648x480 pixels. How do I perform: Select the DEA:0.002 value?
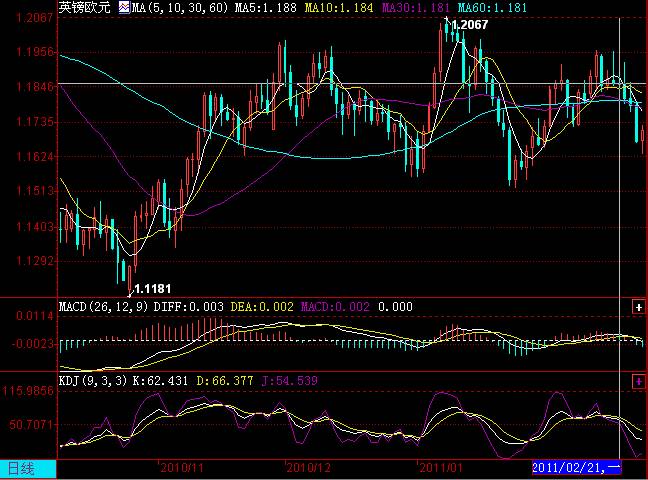click(262, 307)
